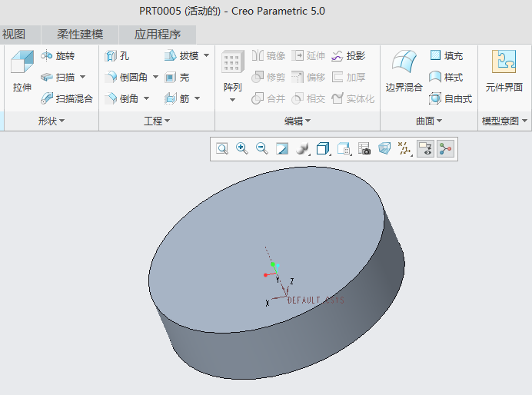Click the 旋转 (Revolve) tool

click(x=58, y=56)
